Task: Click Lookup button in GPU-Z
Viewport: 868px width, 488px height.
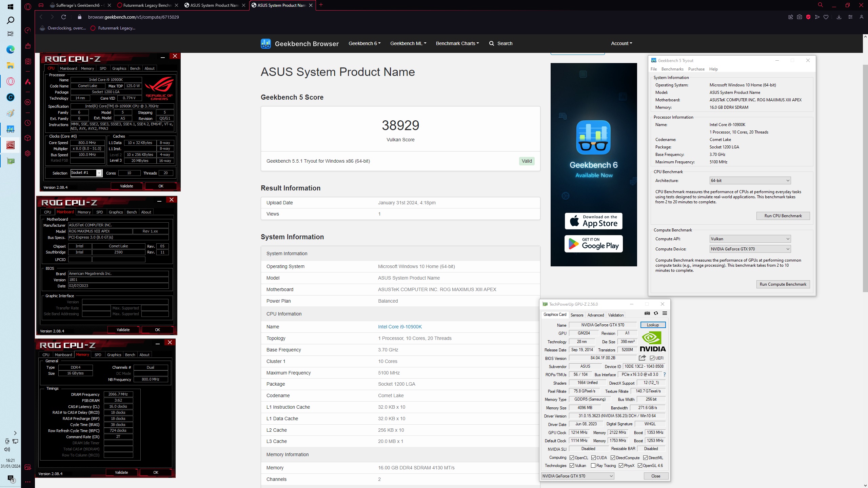Action: [653, 325]
